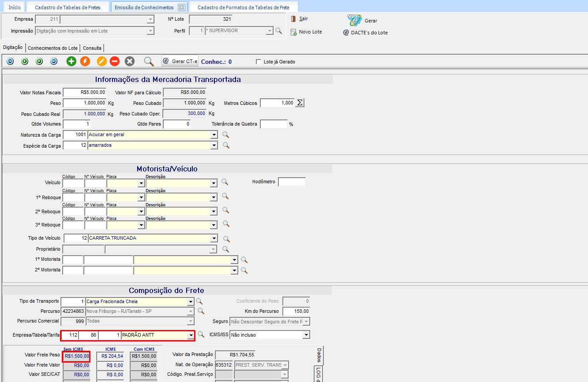
Task: Go to last record navigation icon
Action: point(54,62)
